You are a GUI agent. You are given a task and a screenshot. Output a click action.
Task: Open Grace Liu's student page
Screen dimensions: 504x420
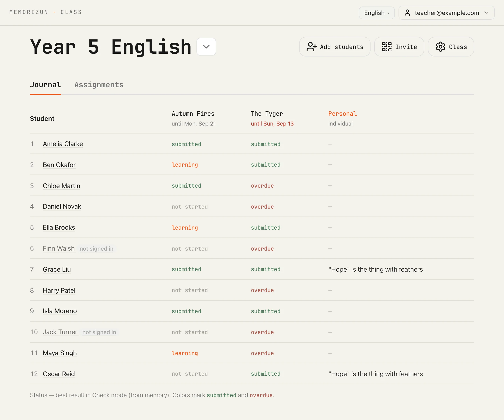57,269
